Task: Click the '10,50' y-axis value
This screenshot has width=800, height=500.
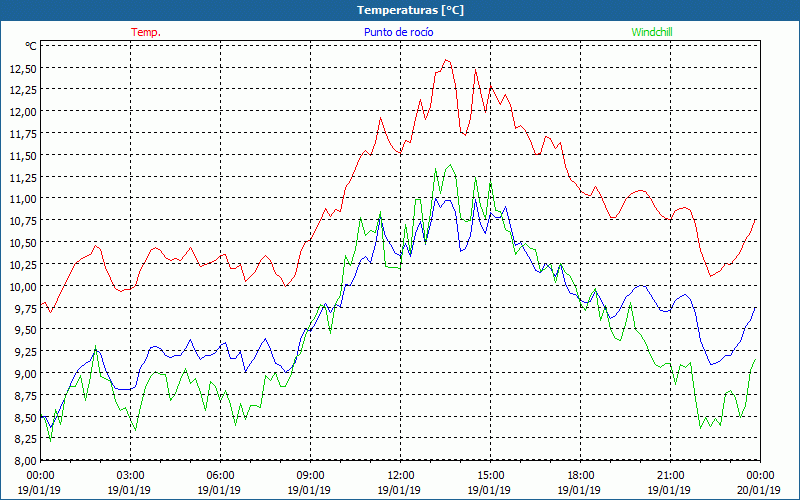Action: coord(23,242)
